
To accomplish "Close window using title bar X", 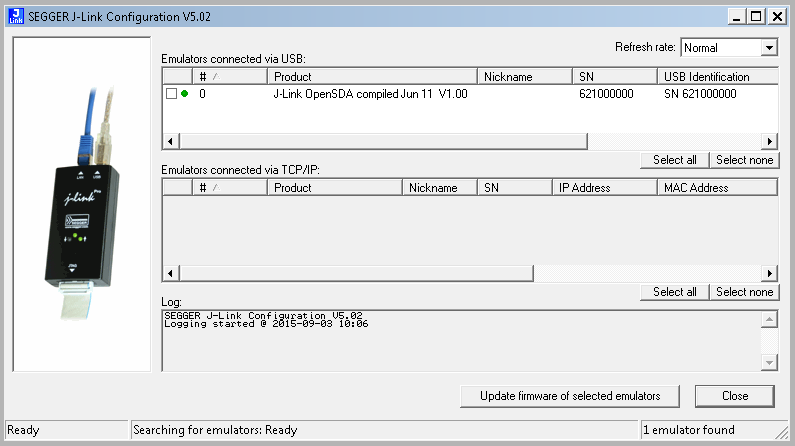I will 777,17.
